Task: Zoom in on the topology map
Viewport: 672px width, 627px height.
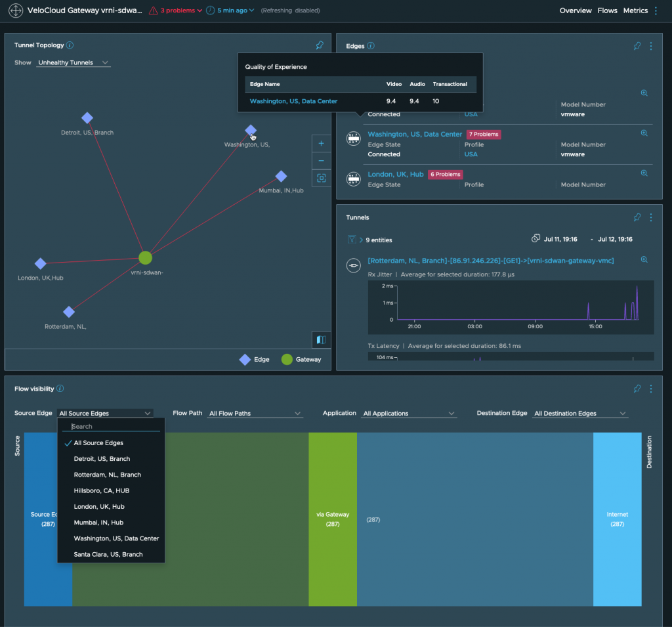Action: pyautogui.click(x=321, y=143)
